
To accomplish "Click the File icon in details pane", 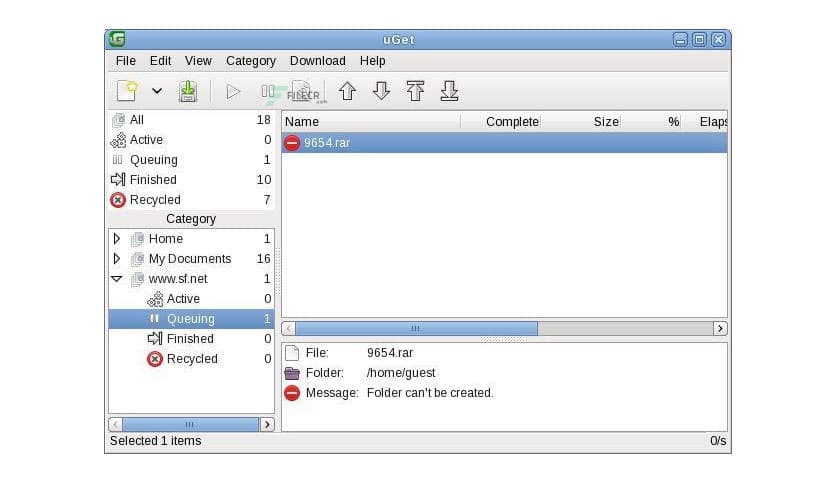I will (x=292, y=353).
